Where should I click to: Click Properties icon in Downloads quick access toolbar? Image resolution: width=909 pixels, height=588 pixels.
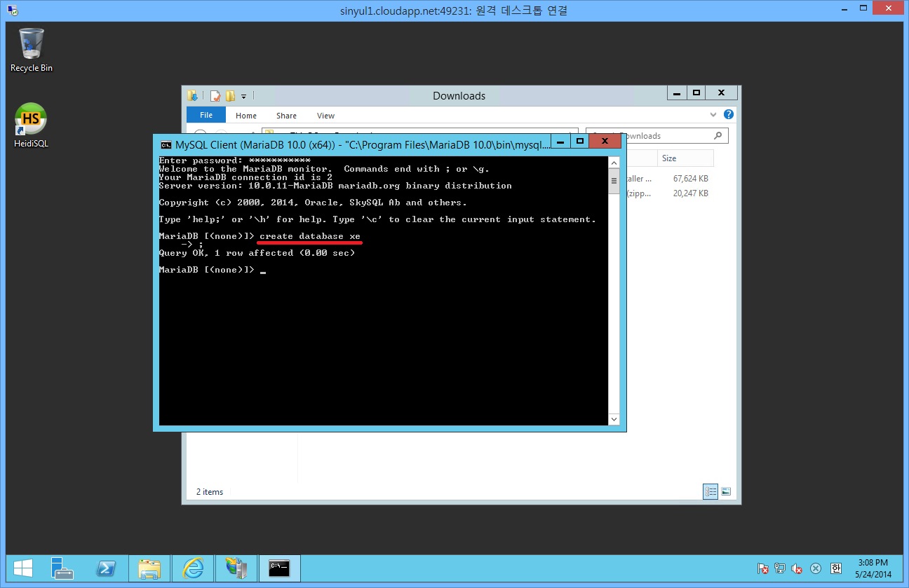[215, 96]
